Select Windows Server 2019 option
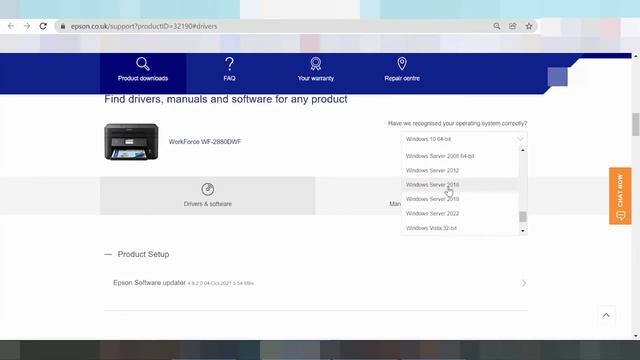640x360 pixels. 460,199
